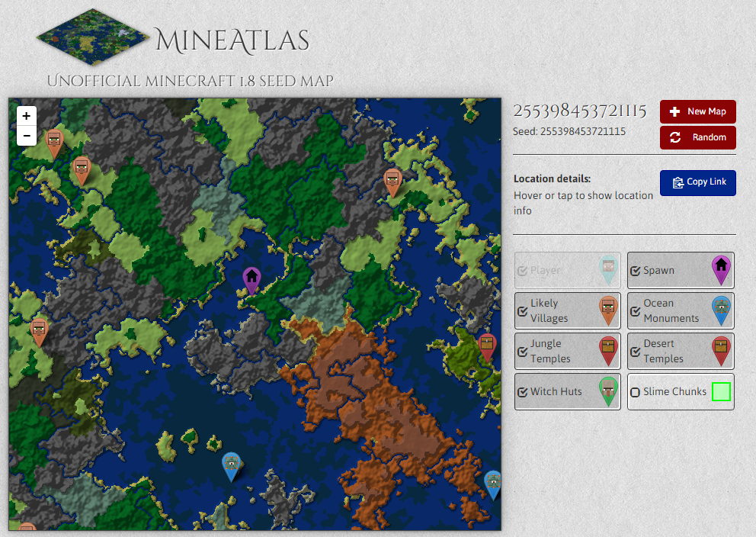The image size is (756, 537).
Task: Click the orange villager pin in Likely Villages legend
Action: click(608, 310)
